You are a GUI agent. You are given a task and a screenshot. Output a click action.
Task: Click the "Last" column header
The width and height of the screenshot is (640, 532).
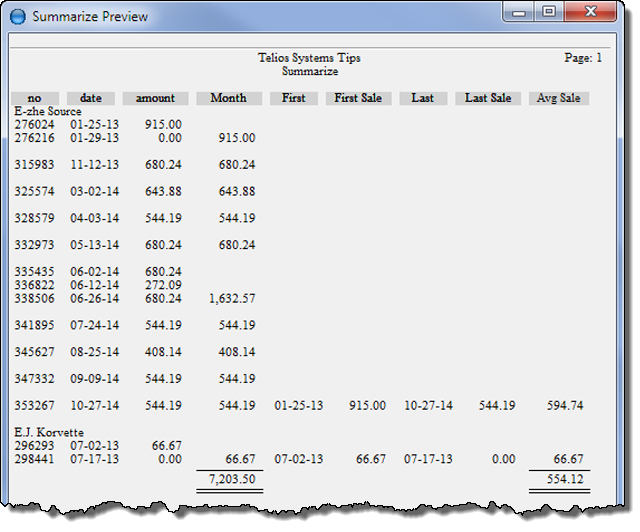click(423, 98)
